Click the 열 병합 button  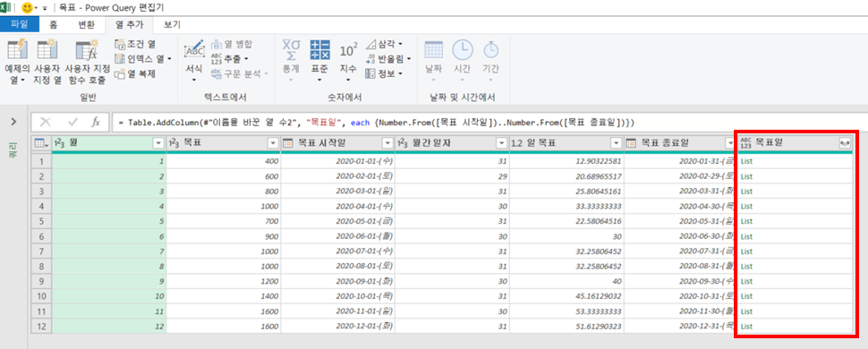coord(232,44)
